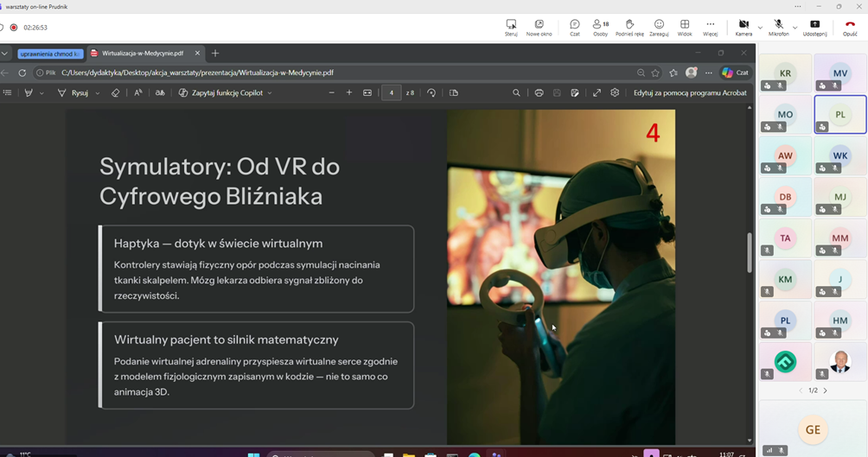Expand the Mikrofon options dropdown arrow
The image size is (868, 457).
[x=795, y=27]
